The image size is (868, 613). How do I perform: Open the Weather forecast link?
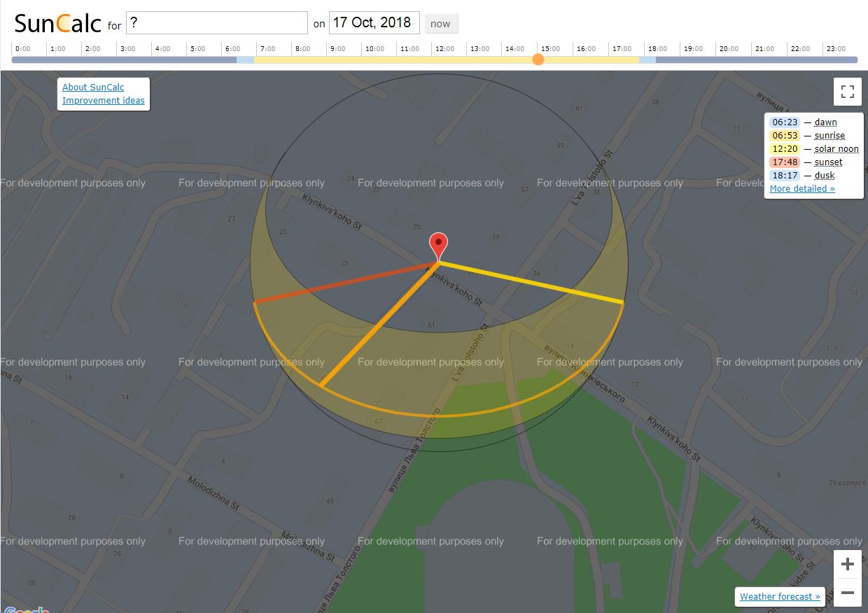pos(780,597)
